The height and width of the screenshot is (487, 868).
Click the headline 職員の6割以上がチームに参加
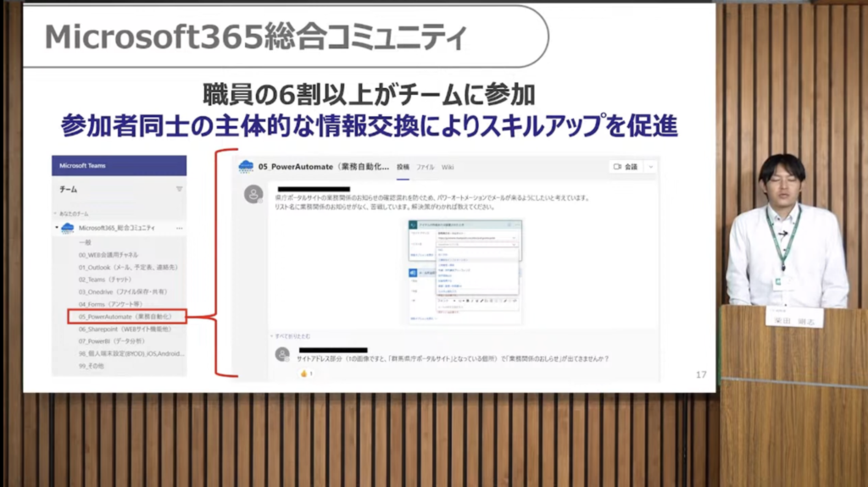tap(369, 95)
